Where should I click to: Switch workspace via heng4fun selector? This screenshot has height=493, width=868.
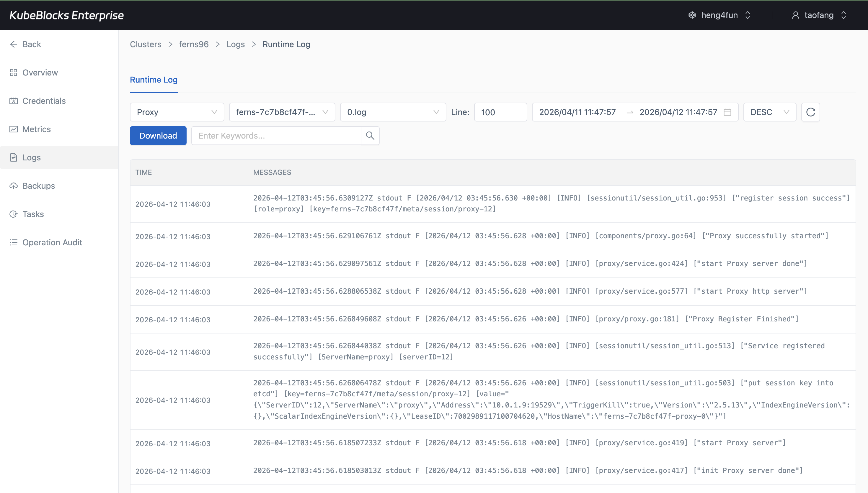click(719, 15)
